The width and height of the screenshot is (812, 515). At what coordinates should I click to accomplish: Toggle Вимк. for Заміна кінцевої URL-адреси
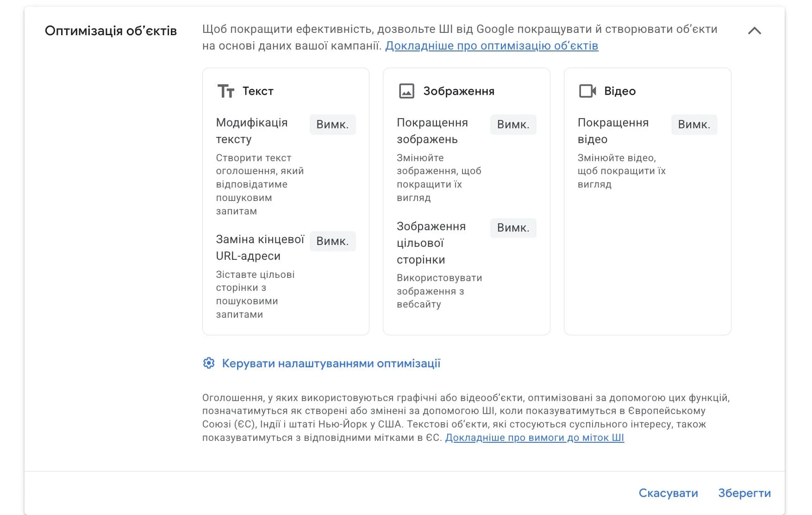(x=332, y=241)
